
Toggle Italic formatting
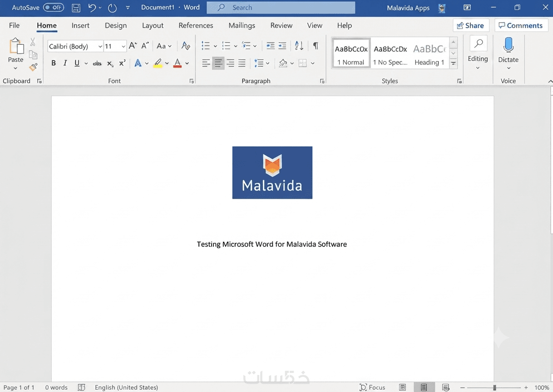coord(65,64)
